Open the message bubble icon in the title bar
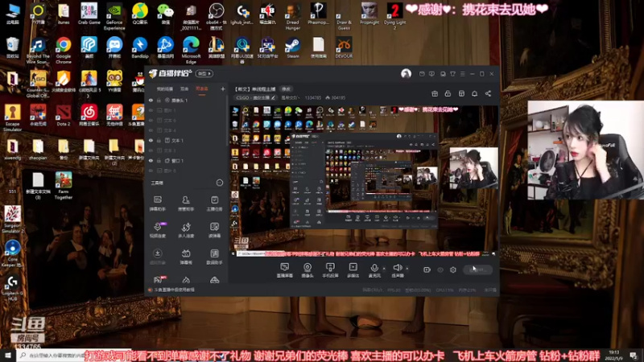 tap(431, 74)
